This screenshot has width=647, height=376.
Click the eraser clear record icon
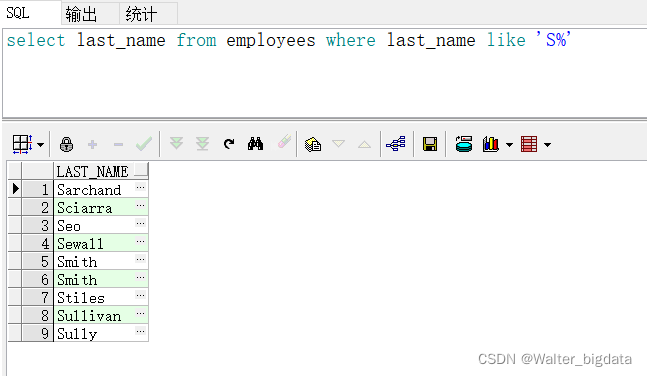[x=284, y=142]
